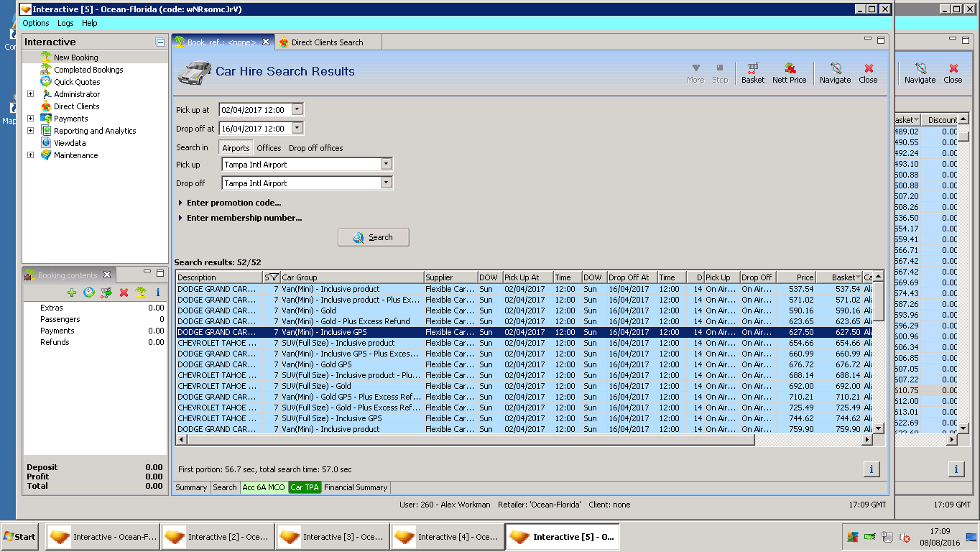Click the red X icon in Booking contents toolbar
This screenshot has height=552, width=980.
pyautogui.click(x=124, y=293)
